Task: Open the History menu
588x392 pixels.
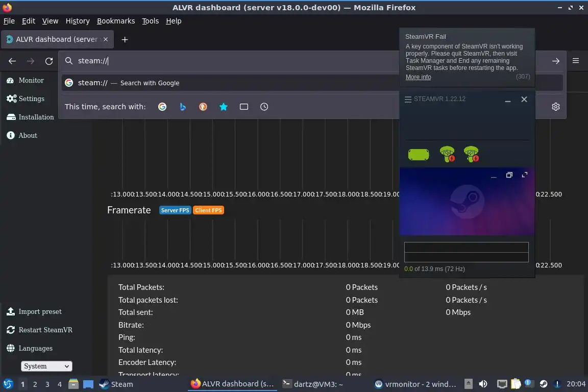Action: pyautogui.click(x=78, y=21)
